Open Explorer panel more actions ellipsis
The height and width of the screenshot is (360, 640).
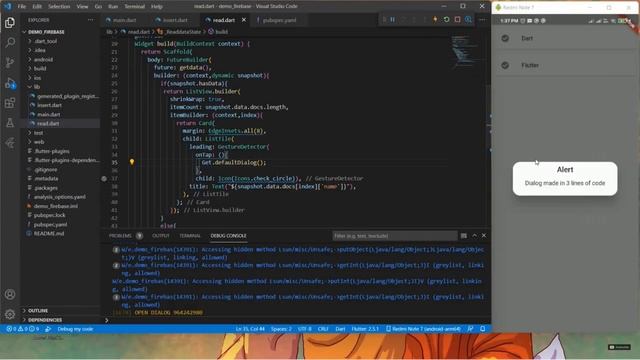[91, 20]
